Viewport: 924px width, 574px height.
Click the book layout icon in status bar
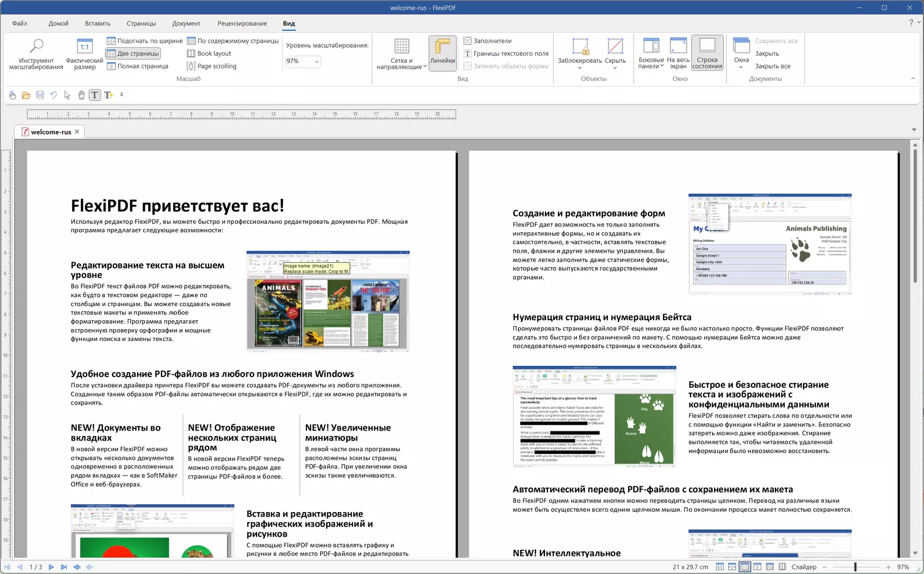click(x=782, y=567)
